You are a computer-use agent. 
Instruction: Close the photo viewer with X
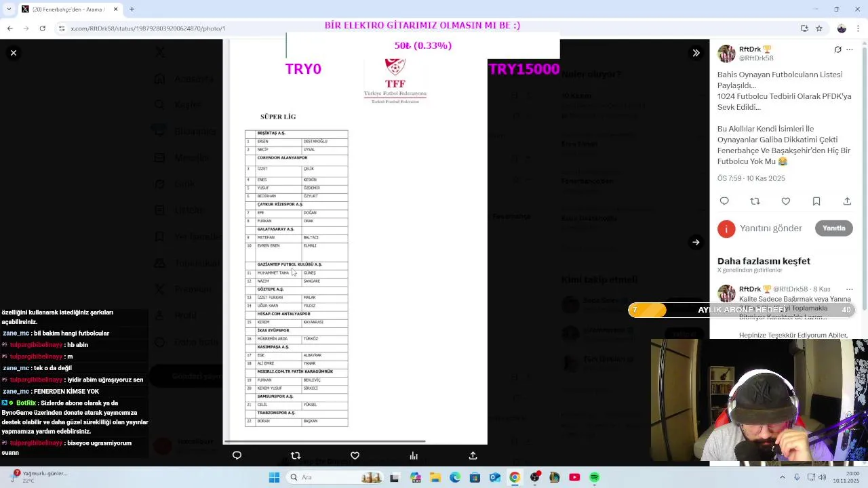14,53
